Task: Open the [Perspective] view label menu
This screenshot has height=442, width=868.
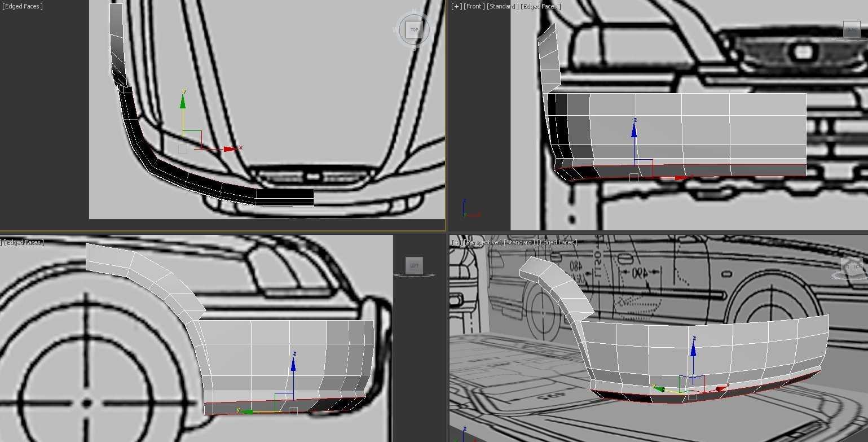Action: click(x=482, y=242)
